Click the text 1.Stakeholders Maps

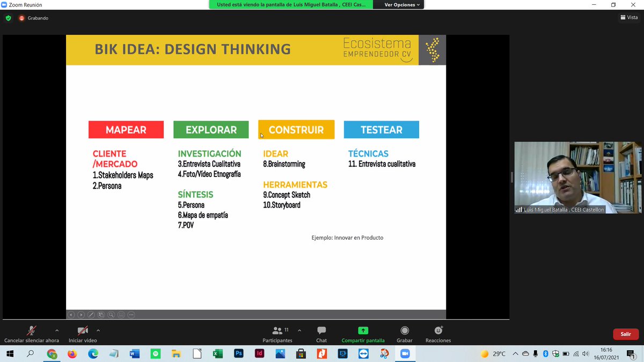pyautogui.click(x=123, y=175)
